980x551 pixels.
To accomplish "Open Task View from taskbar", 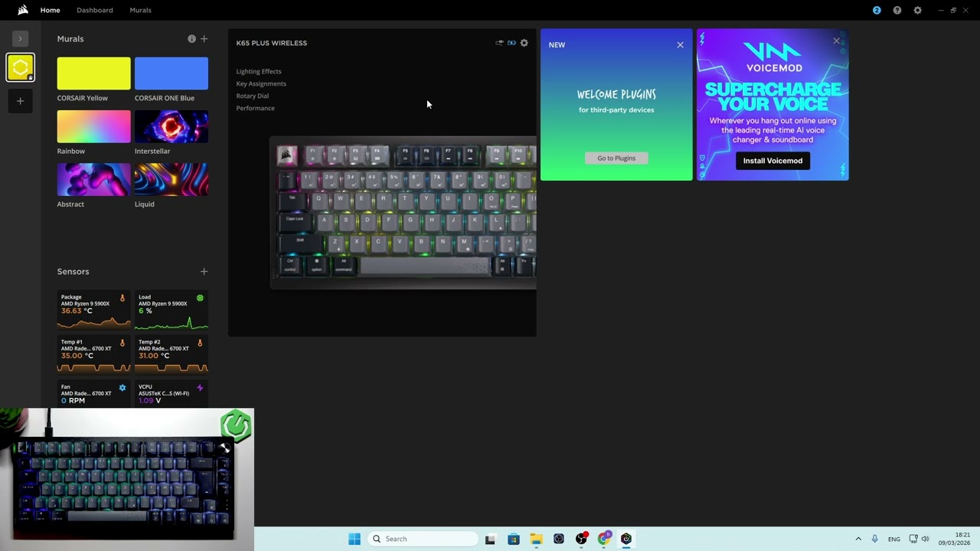I will pos(490,539).
